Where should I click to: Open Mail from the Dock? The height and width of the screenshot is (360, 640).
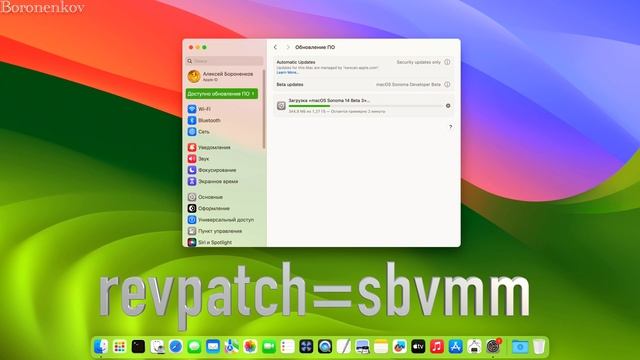coord(213,347)
